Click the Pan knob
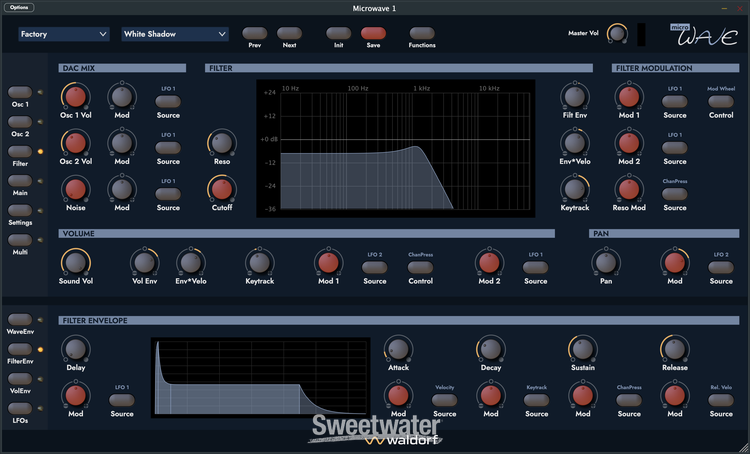This screenshot has width=750, height=454. (x=606, y=263)
